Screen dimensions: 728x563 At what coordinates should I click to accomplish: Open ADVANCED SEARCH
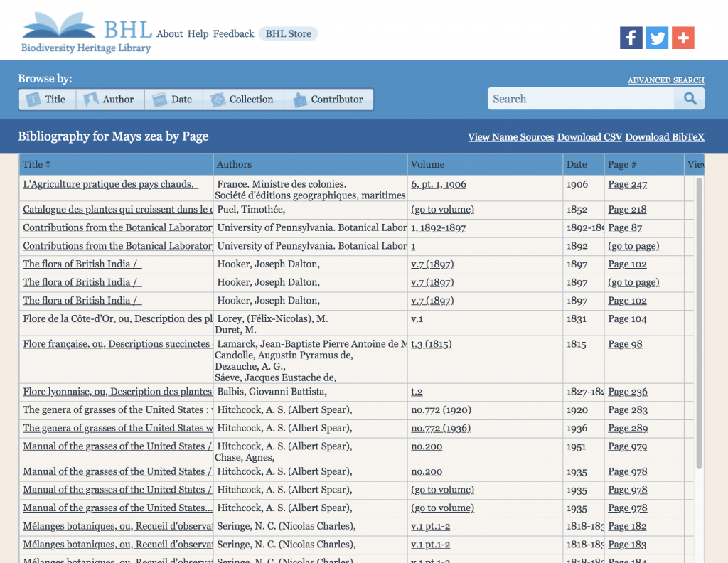tap(665, 80)
